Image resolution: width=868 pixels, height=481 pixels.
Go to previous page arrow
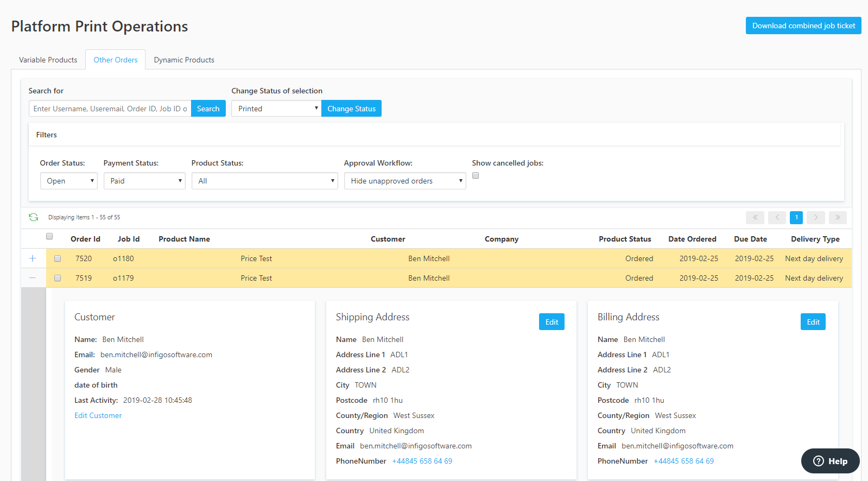(777, 218)
